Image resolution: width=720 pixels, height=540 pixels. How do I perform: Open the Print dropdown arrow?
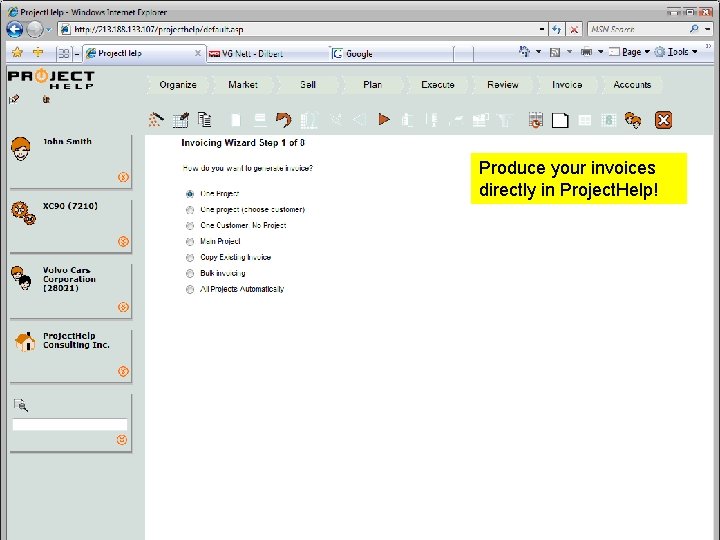pos(600,51)
